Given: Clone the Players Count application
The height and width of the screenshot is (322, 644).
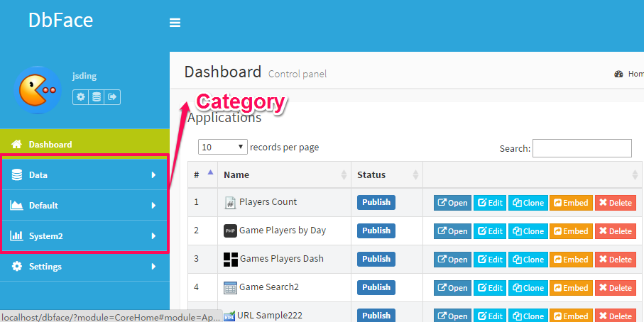Looking at the screenshot, I should (528, 203).
